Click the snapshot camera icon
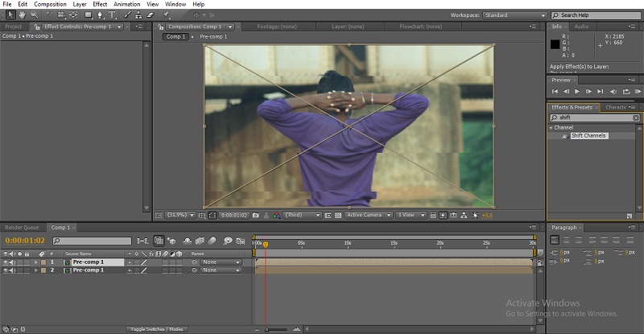644x334 pixels. pos(255,216)
